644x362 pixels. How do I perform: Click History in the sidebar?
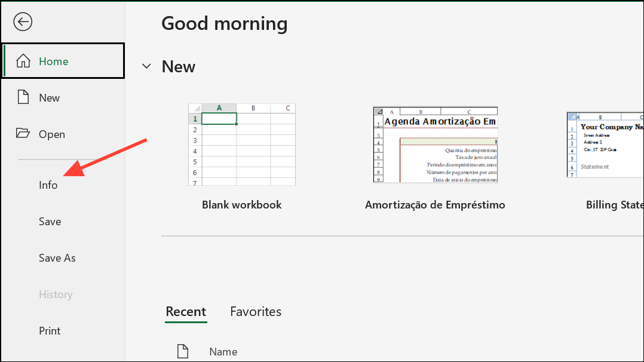click(x=56, y=294)
